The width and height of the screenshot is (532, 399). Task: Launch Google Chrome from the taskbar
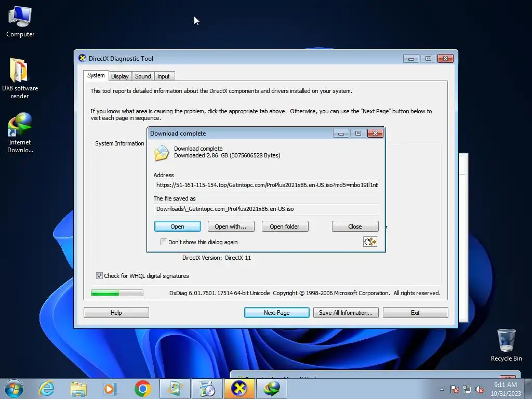142,389
